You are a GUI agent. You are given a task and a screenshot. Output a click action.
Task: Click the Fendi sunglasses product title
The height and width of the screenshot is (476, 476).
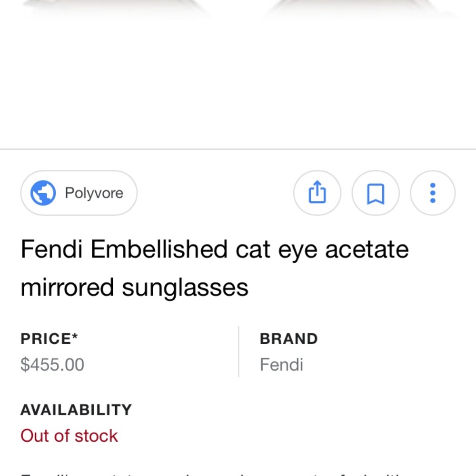pos(215,268)
